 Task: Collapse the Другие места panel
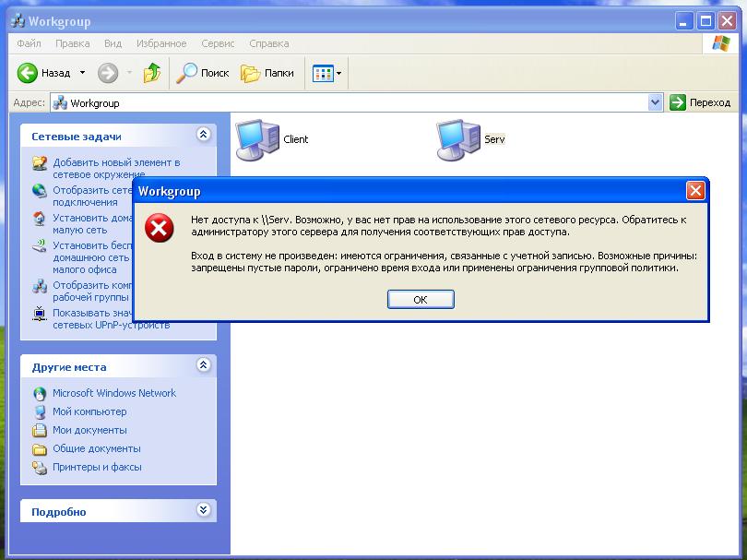[x=204, y=365]
